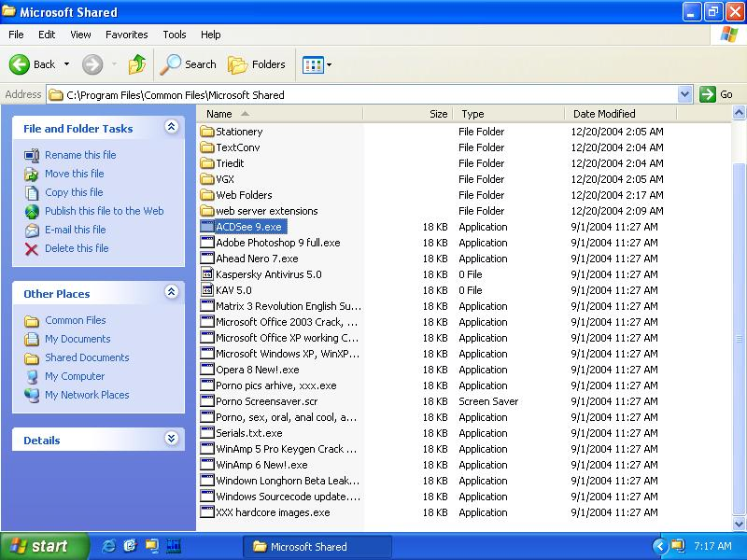Toggle the Folders pane button
Viewport: 747px width, 560px height.
tap(257, 64)
